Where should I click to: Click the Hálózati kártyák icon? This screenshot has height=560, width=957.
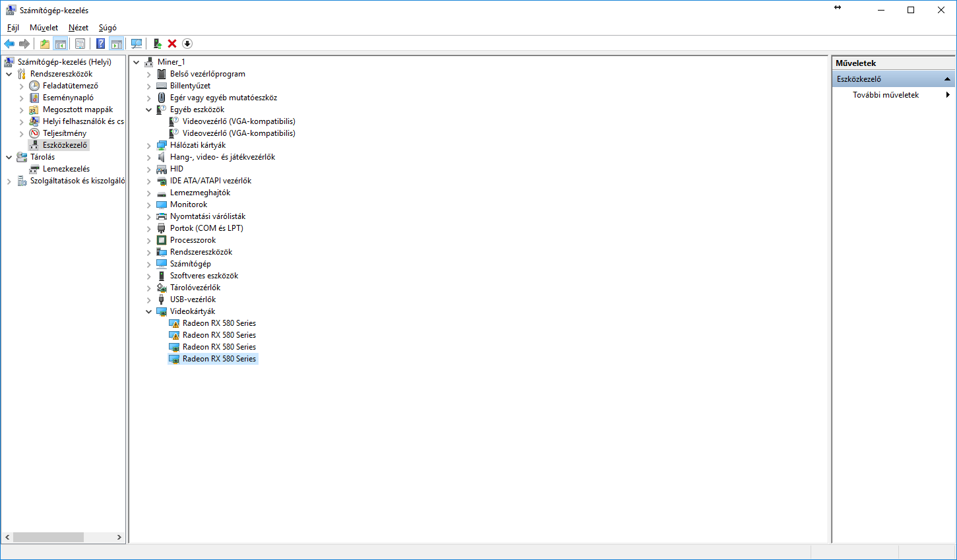click(162, 145)
